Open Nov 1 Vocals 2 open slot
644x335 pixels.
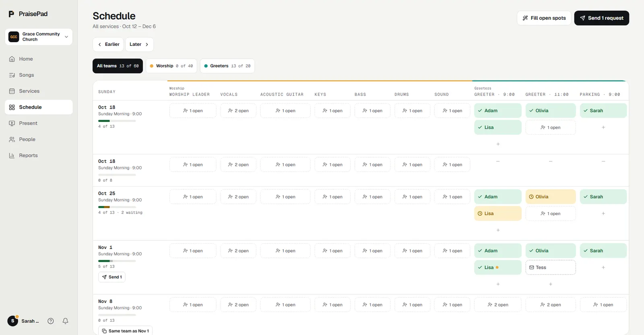[238, 251]
